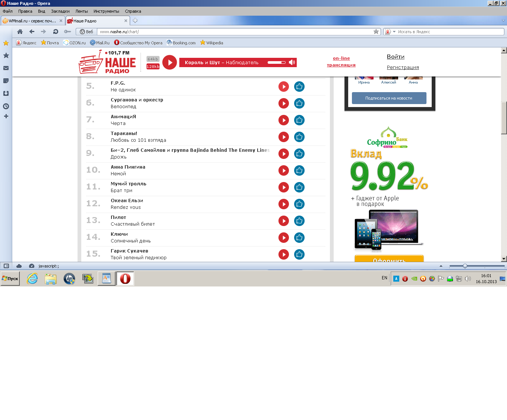Screen dimensions: 507x420
Task: Open the search engine dropdown arrow
Action: tap(394, 32)
